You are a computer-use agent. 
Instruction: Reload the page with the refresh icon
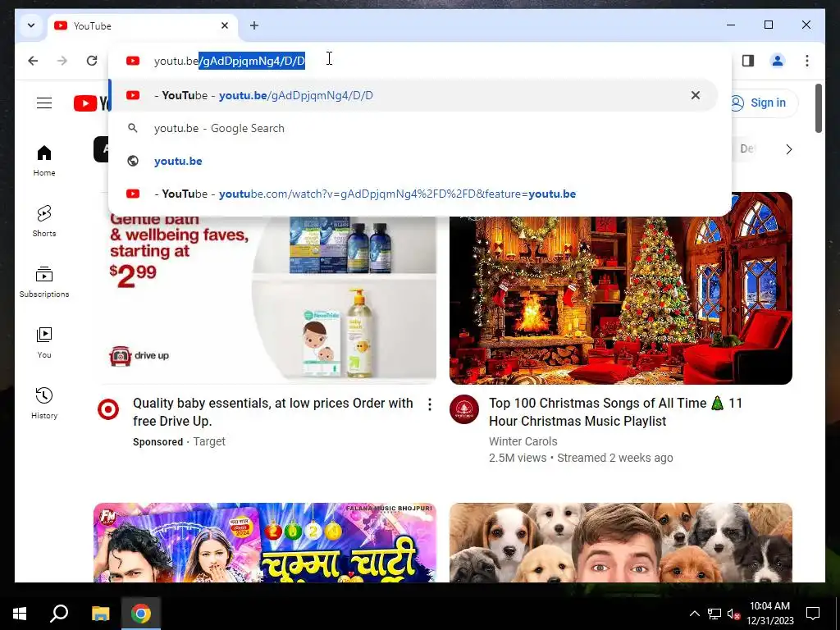tap(92, 61)
